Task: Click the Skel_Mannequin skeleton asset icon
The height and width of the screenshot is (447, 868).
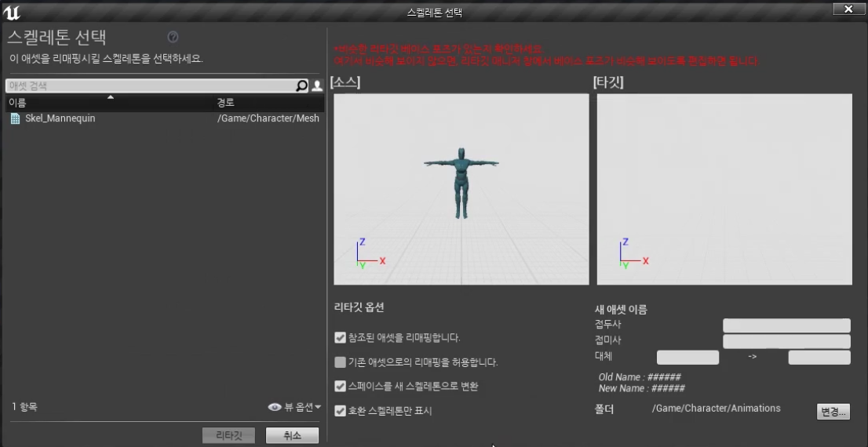Action: coord(16,118)
